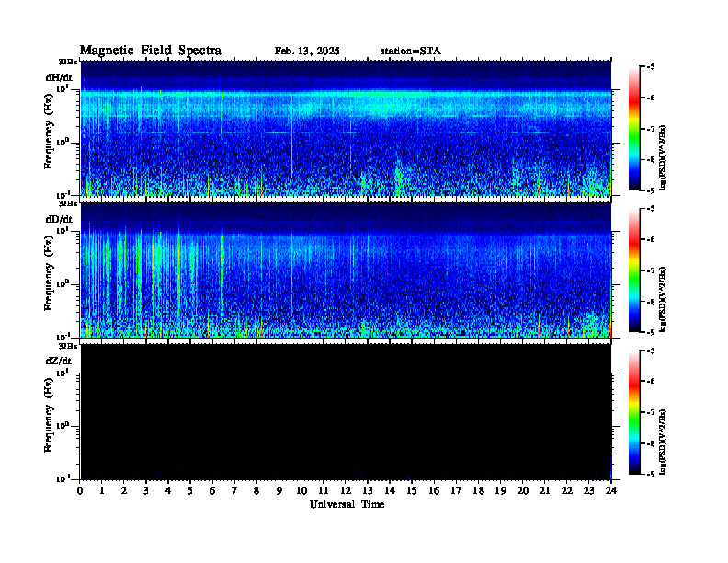The height and width of the screenshot is (563, 728).
Task: Click the log(PSD) units label beside dZ/dt color bar
Action: point(663,441)
